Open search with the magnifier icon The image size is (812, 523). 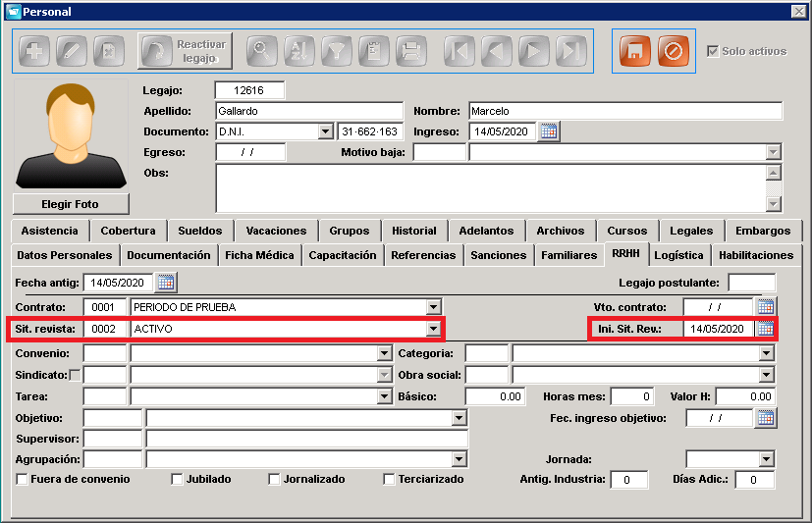[261, 51]
